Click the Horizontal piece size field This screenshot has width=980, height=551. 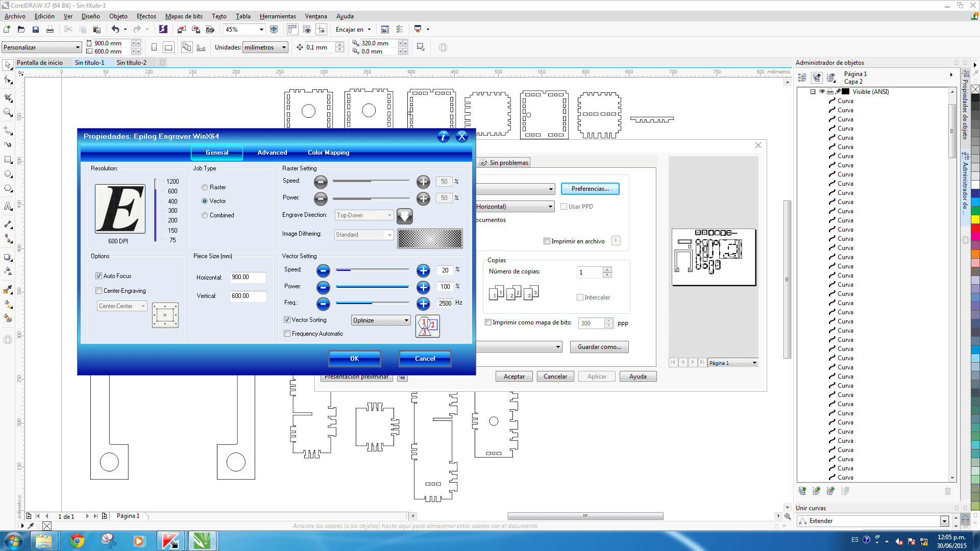click(x=248, y=278)
